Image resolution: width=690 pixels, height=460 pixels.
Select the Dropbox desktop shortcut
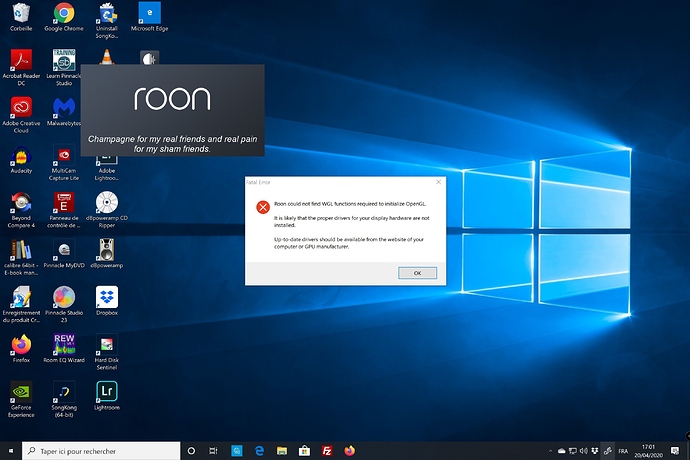point(107,302)
